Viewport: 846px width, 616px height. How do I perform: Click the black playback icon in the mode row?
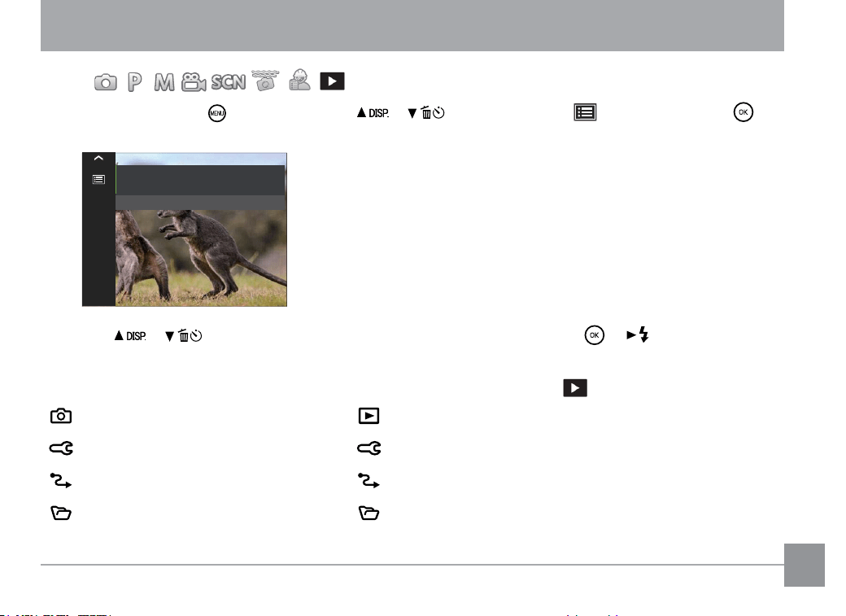pyautogui.click(x=333, y=81)
